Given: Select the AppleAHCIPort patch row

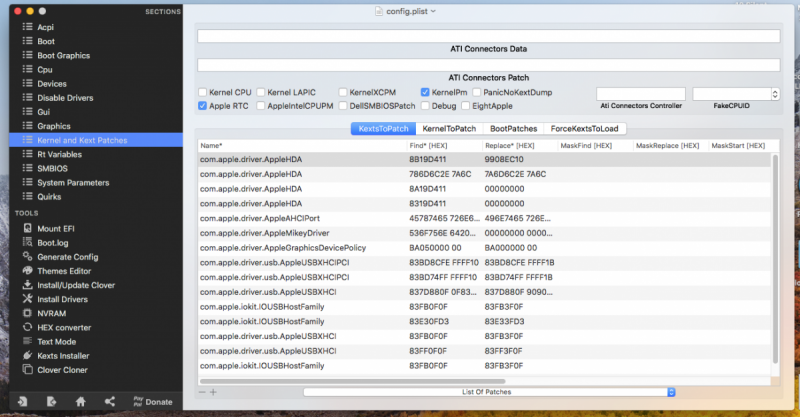Looking at the screenshot, I should pos(484,218).
